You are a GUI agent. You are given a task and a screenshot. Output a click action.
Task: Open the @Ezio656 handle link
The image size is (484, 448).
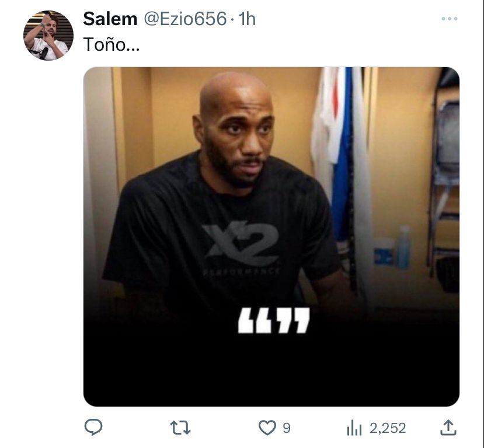tap(186, 19)
